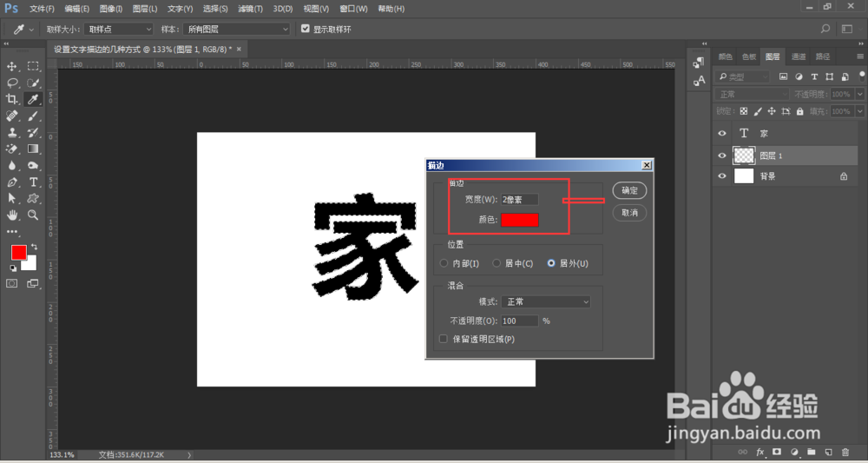Open the Paragraph panel icon
The width and height of the screenshot is (868, 463).
click(x=699, y=62)
